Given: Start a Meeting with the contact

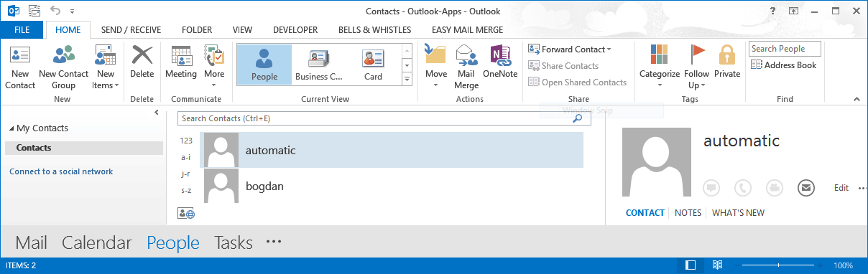Looking at the screenshot, I should click(181, 62).
